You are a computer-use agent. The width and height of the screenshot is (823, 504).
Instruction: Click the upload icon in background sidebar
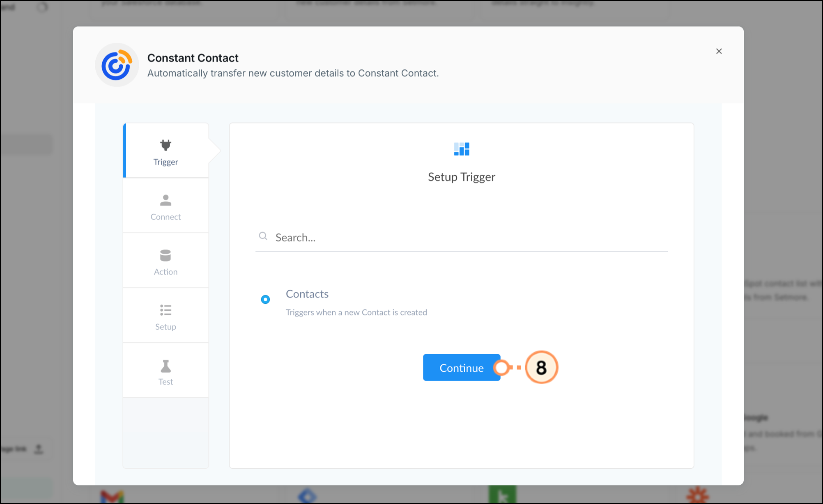tap(39, 449)
